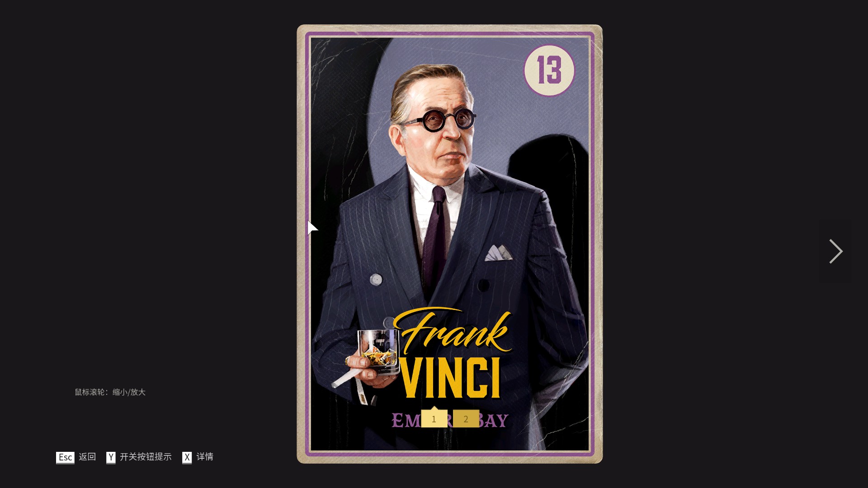This screenshot has width=868, height=488.
Task: Select card page 1 tab
Action: [x=434, y=419]
